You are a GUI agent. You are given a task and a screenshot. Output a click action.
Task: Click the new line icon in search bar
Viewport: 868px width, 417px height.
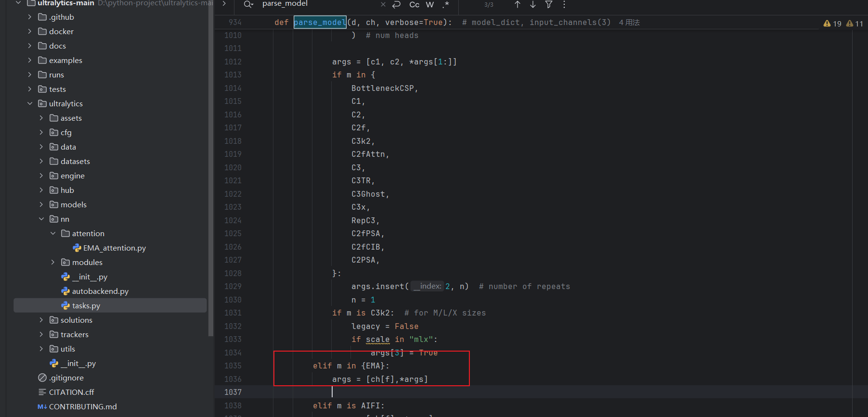pos(397,4)
